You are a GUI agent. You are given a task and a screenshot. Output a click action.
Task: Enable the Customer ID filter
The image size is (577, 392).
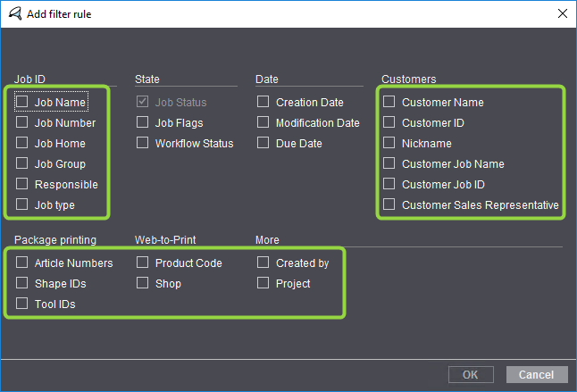389,122
